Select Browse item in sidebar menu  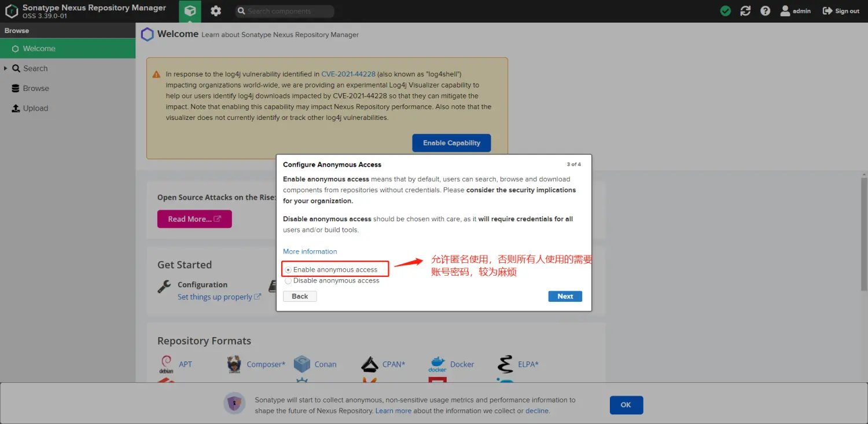pos(36,89)
